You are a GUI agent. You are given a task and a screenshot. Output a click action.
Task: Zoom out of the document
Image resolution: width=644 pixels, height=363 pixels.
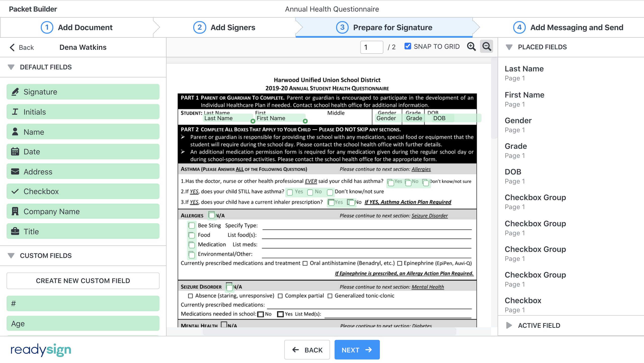(x=486, y=47)
